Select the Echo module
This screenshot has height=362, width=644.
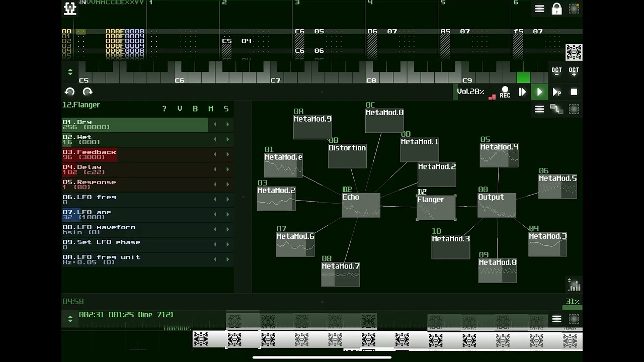361,205
